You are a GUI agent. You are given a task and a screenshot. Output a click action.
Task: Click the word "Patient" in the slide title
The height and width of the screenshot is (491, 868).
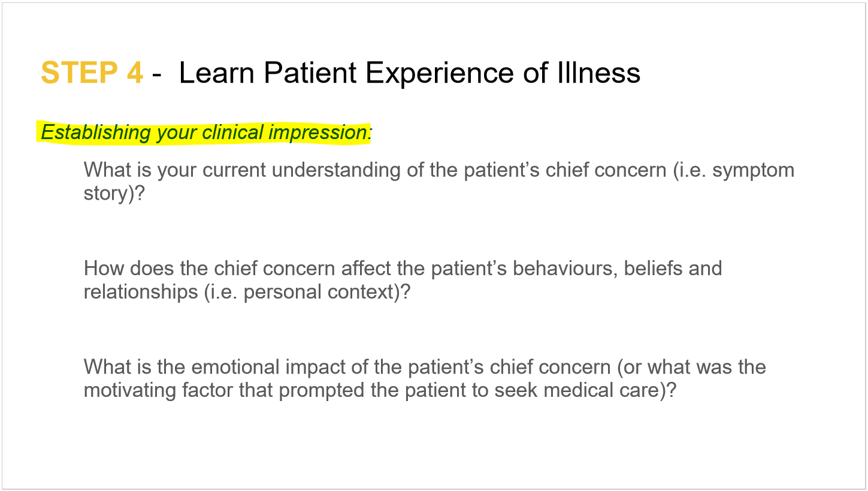(310, 73)
